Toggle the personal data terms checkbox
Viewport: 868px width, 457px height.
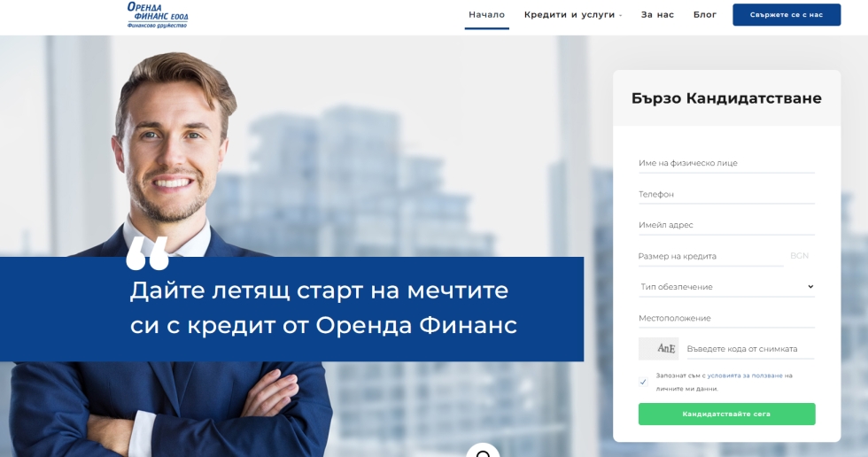(x=643, y=382)
